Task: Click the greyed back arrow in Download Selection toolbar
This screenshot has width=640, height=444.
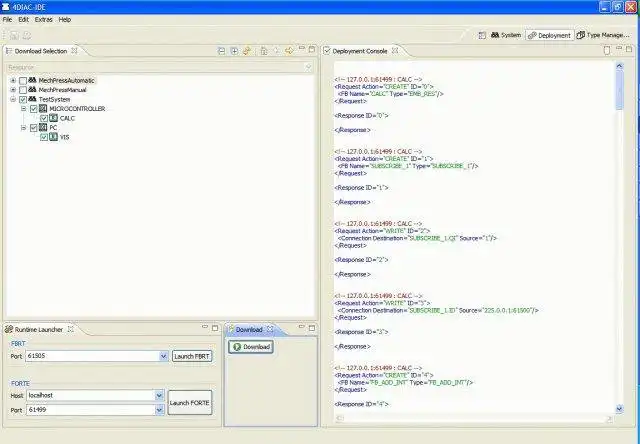Action: (x=277, y=51)
